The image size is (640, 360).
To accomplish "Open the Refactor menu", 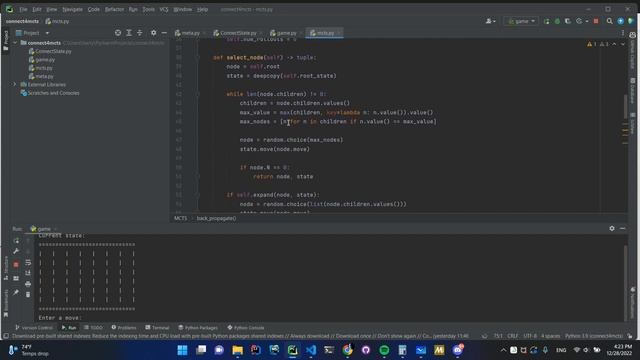I will coord(114,9).
